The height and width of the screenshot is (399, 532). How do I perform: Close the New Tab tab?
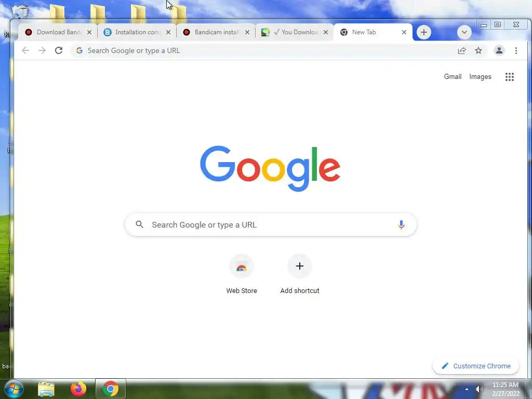(404, 32)
